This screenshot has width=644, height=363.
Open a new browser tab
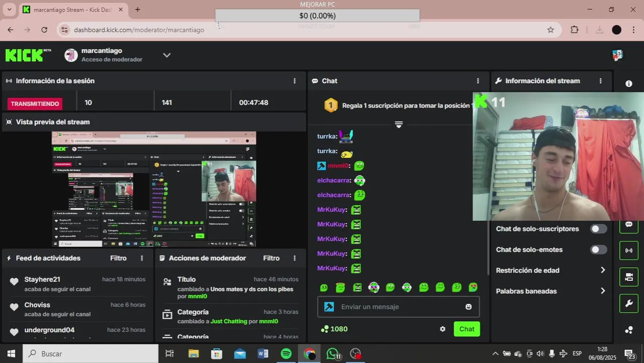coord(138,10)
